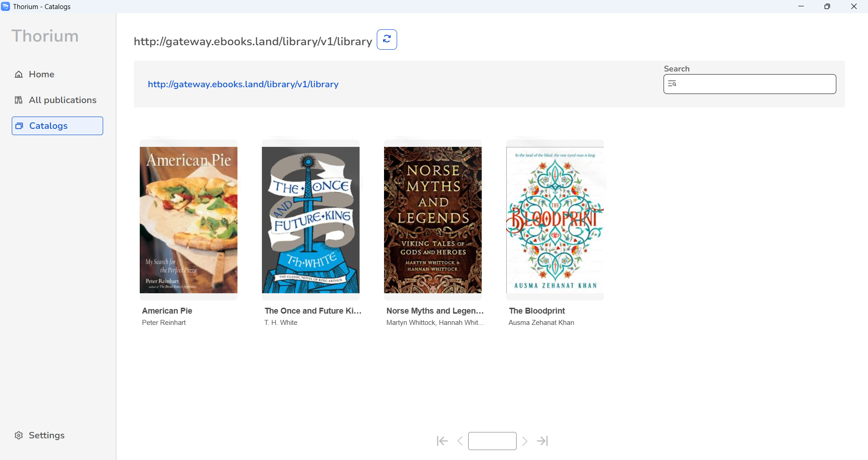Click the Settings gear icon

[x=19, y=435]
